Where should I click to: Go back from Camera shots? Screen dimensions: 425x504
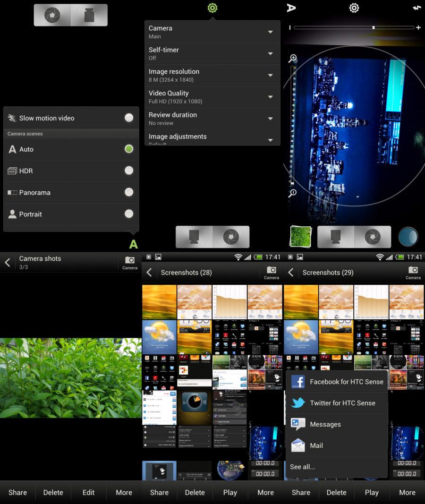(8, 262)
